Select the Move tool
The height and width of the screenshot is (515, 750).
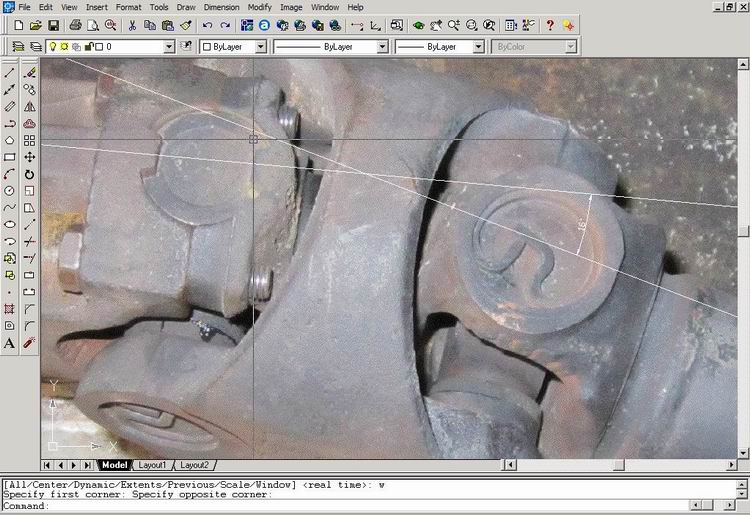(x=30, y=157)
